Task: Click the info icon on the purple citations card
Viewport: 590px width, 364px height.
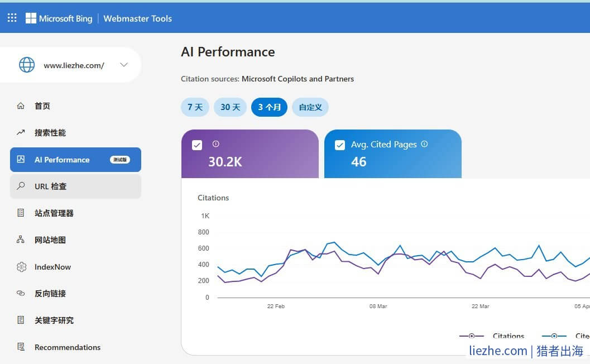Action: point(215,144)
